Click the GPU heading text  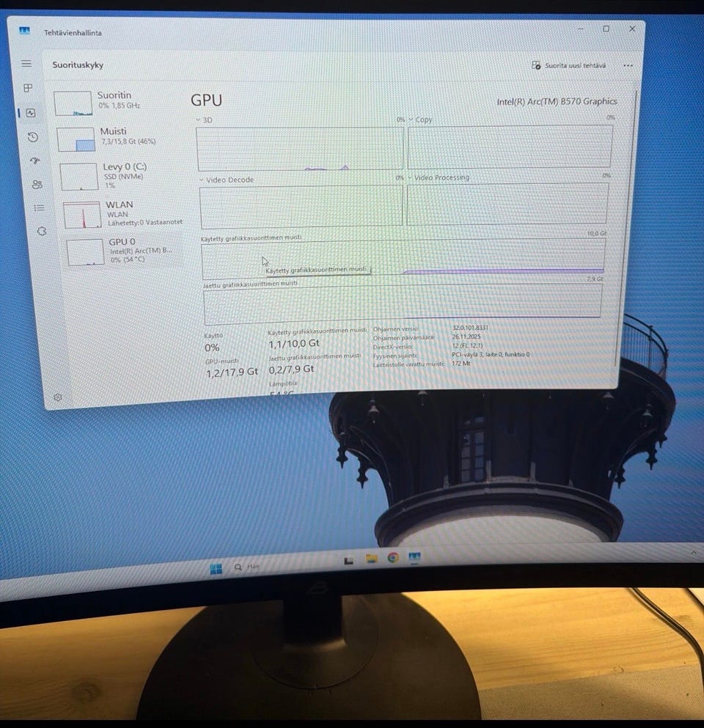206,100
